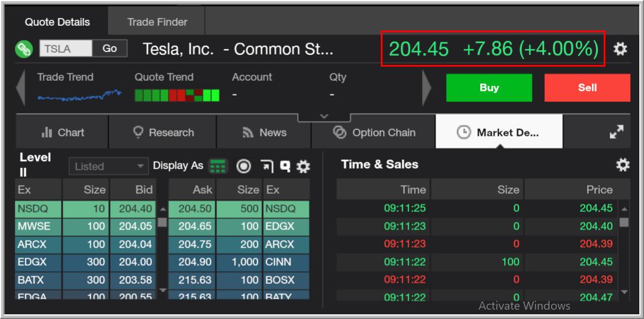Switch to the Quote Details tab

point(57,22)
